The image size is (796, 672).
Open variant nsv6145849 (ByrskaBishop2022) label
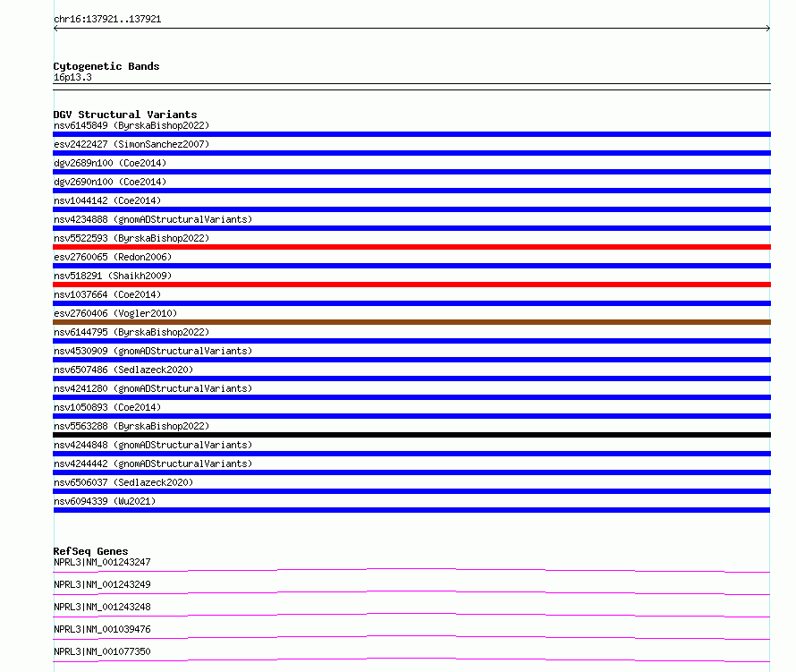(131, 125)
